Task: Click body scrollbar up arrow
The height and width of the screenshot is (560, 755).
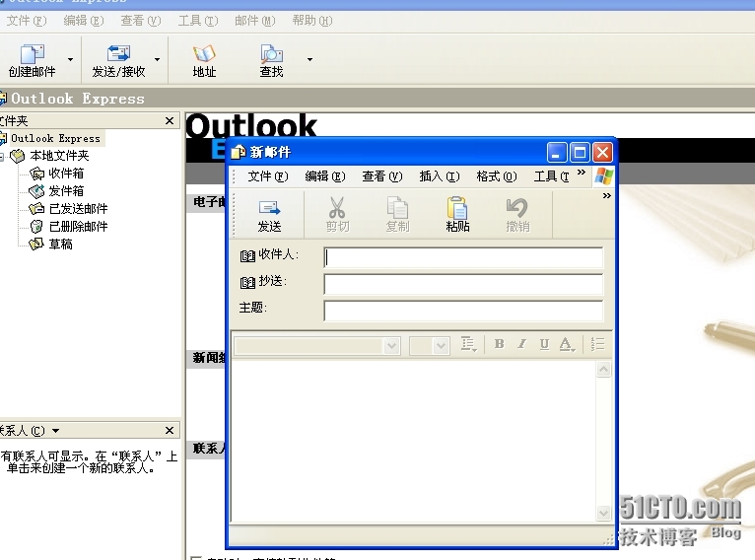Action: click(604, 370)
